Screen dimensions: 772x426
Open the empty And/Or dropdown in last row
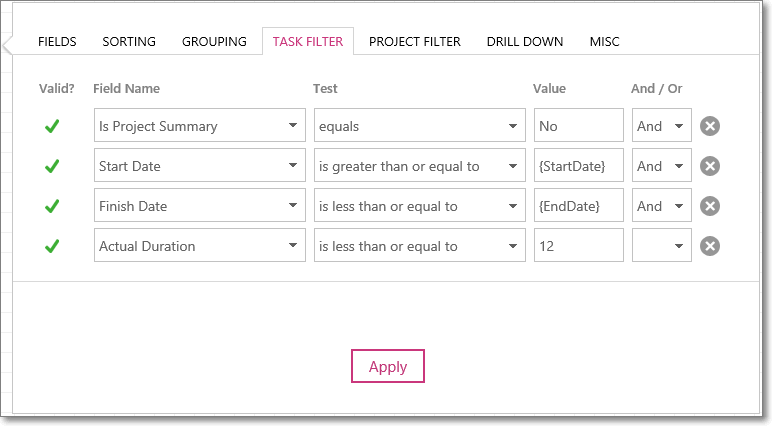[x=662, y=245]
